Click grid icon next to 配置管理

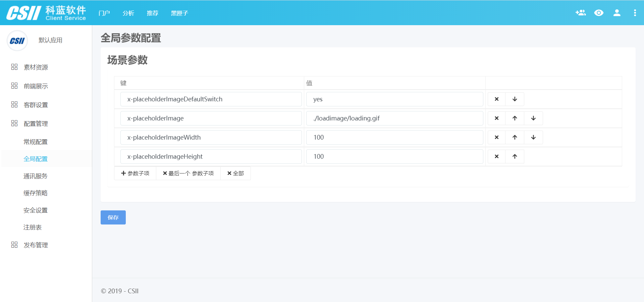(x=14, y=123)
